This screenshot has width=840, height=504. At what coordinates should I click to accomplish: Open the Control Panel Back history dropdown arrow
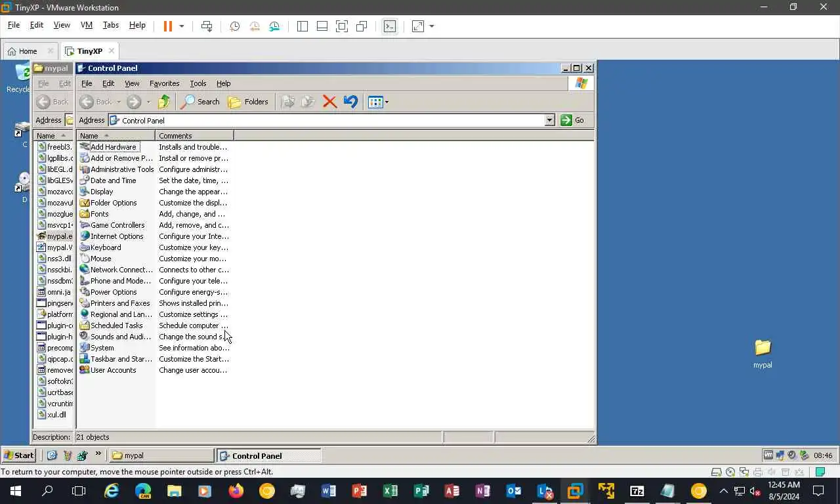click(119, 102)
